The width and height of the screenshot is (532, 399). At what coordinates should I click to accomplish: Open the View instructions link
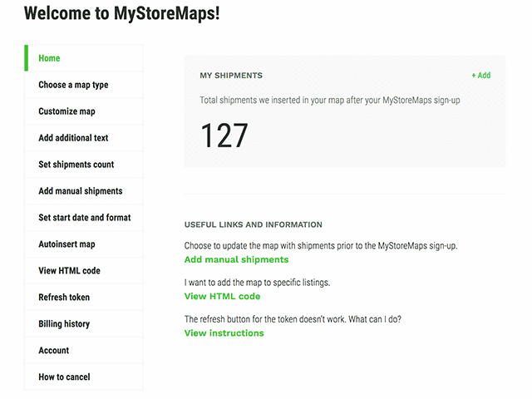224,333
